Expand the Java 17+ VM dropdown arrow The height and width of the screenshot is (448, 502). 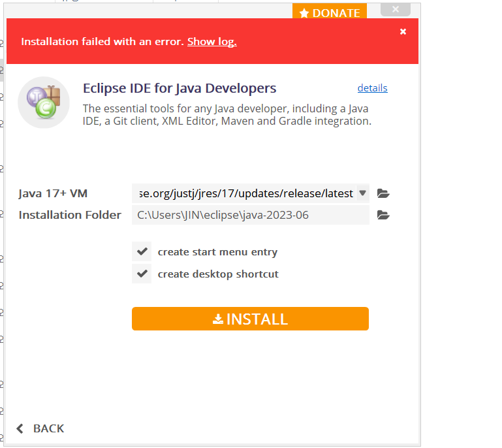coord(362,193)
